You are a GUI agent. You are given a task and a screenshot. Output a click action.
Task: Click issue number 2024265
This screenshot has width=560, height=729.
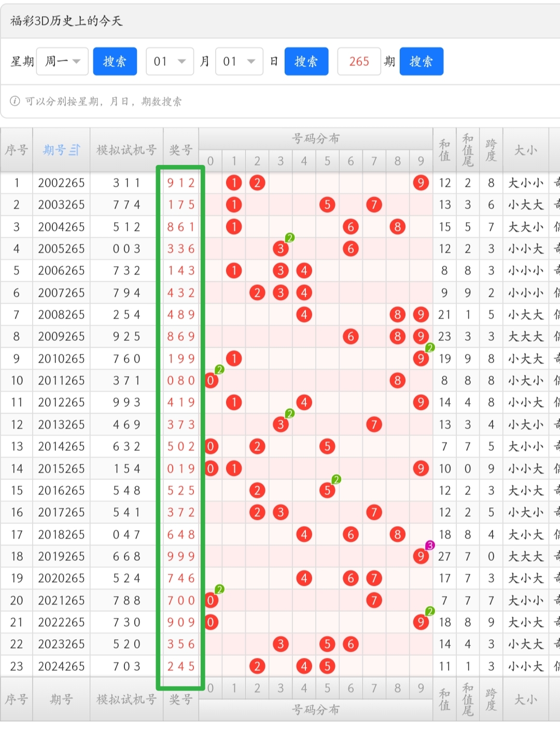[61, 666]
